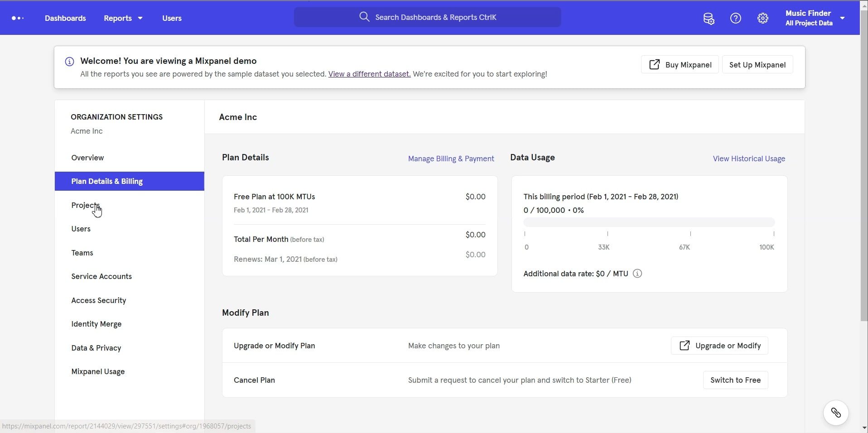Click the data usage progress bar
868x433 pixels.
[649, 222]
